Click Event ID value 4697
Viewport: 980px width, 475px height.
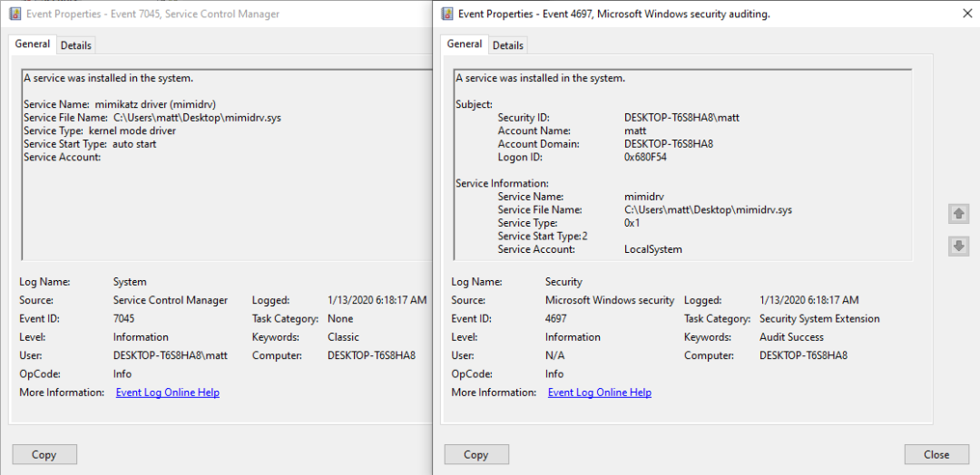(x=555, y=318)
